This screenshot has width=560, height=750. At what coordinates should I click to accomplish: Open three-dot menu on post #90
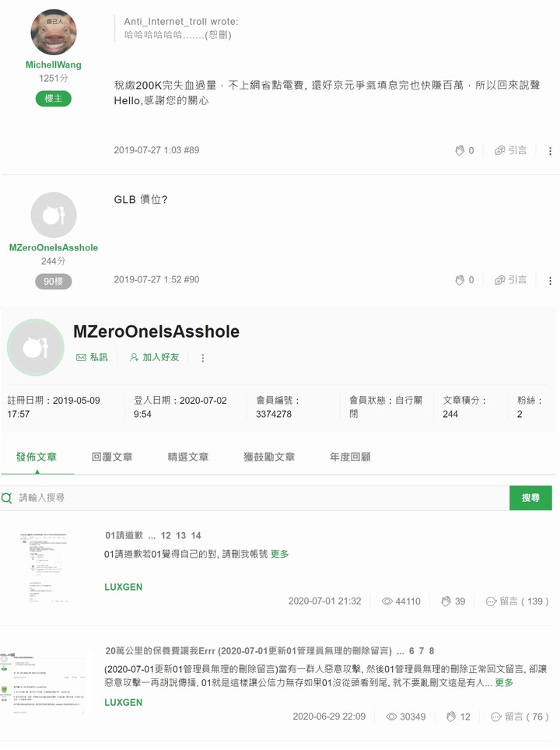pyautogui.click(x=551, y=281)
